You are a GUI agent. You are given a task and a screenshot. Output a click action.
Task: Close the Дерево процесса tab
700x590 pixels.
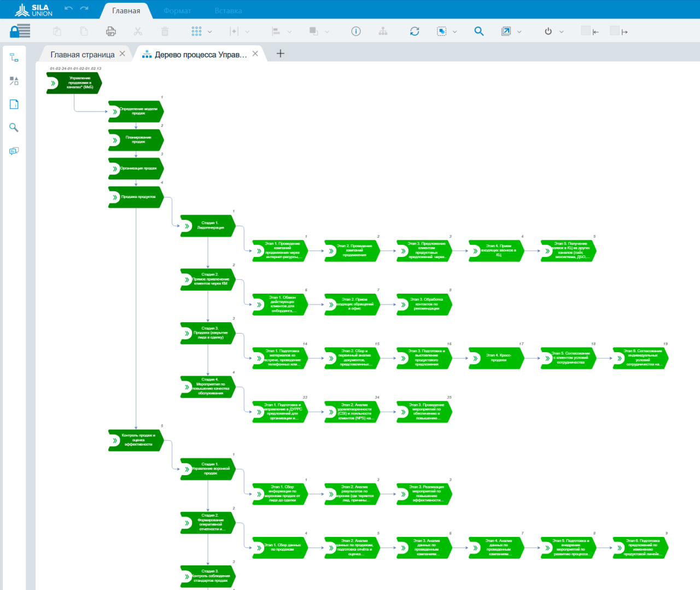(x=255, y=54)
